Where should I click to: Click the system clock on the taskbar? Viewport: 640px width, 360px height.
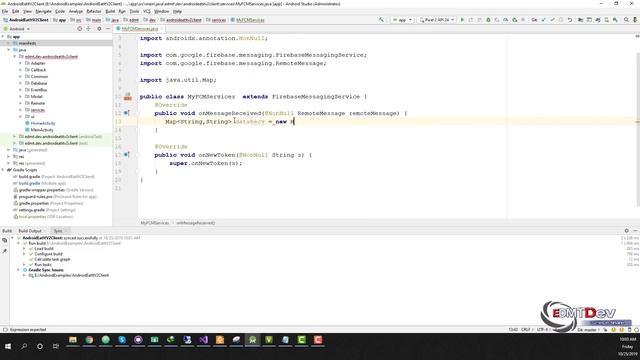tap(628, 346)
